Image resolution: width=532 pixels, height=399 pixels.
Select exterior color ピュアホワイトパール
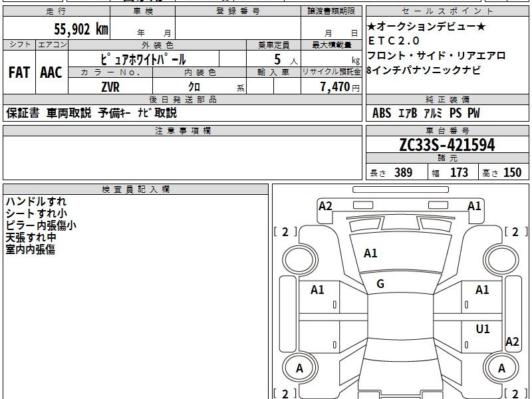[x=143, y=59]
